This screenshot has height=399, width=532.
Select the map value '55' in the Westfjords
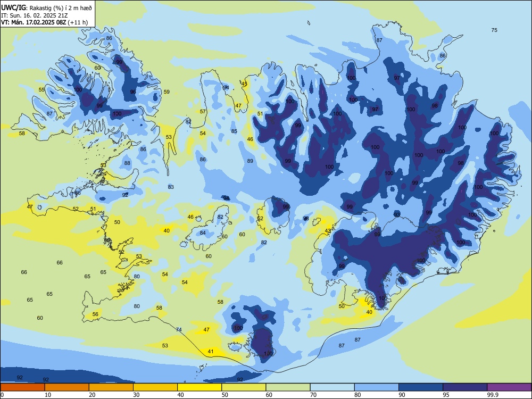point(41,89)
